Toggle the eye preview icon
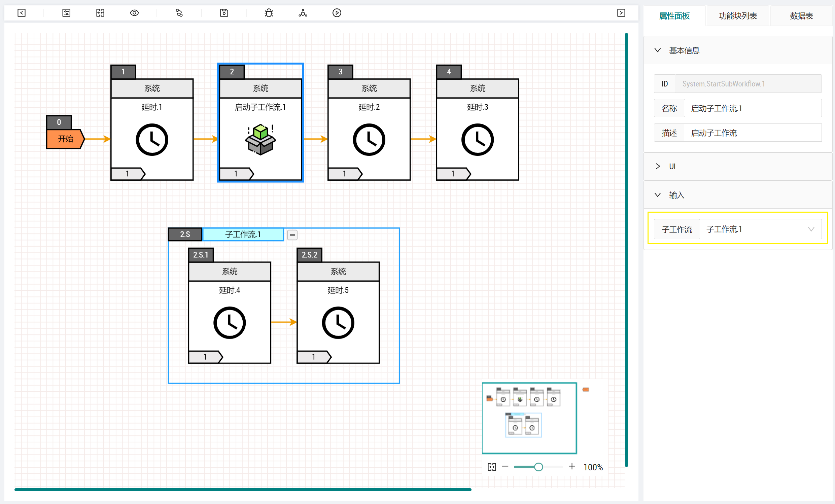The height and width of the screenshot is (504, 835). [135, 13]
